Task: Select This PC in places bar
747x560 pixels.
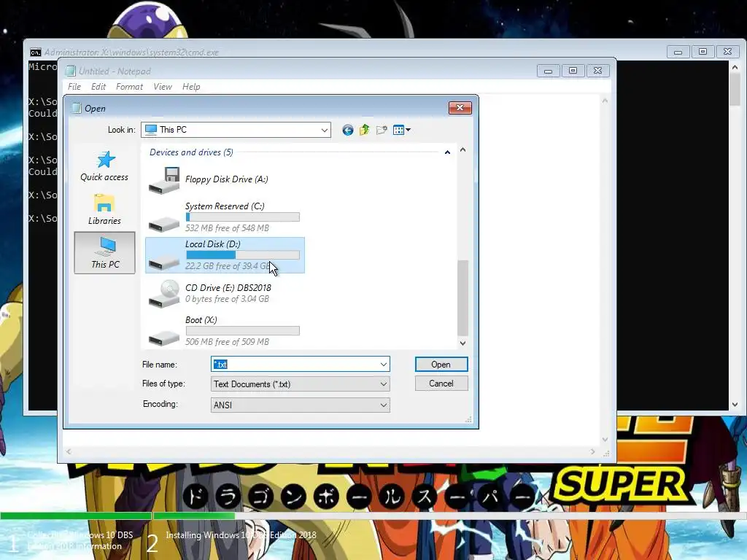Action: pyautogui.click(x=105, y=253)
